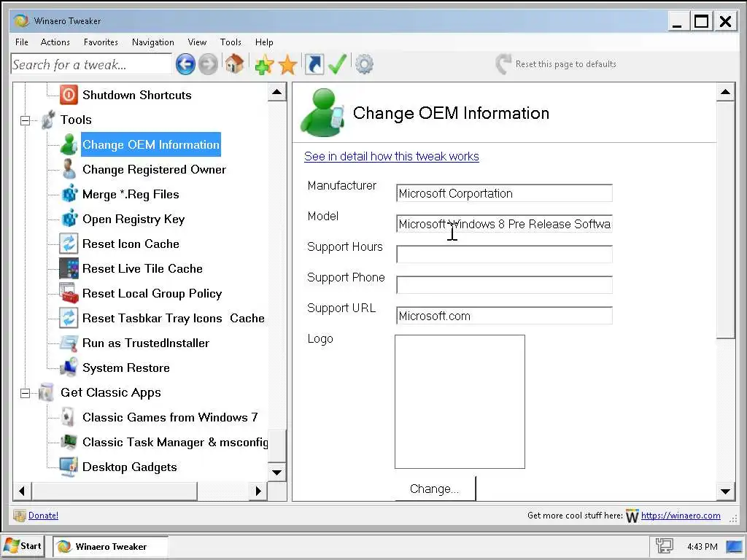Click the Classic Task Manager & msconfig icon
The width and height of the screenshot is (747, 560).
tap(69, 442)
